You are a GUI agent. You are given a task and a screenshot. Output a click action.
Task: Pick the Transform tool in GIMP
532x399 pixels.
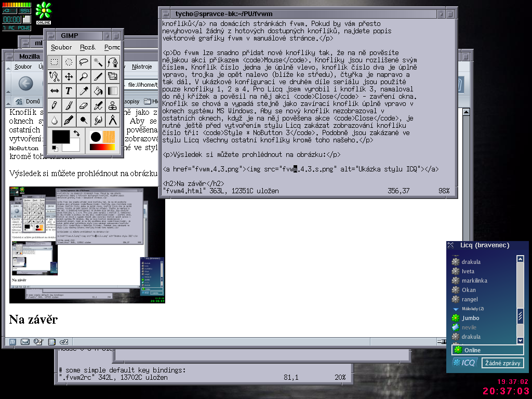113,77
